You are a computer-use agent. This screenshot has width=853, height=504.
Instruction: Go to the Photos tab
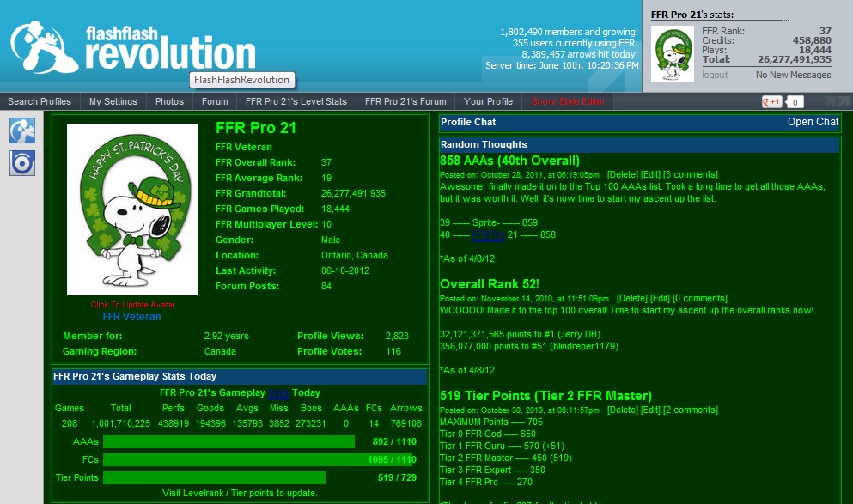coord(169,101)
